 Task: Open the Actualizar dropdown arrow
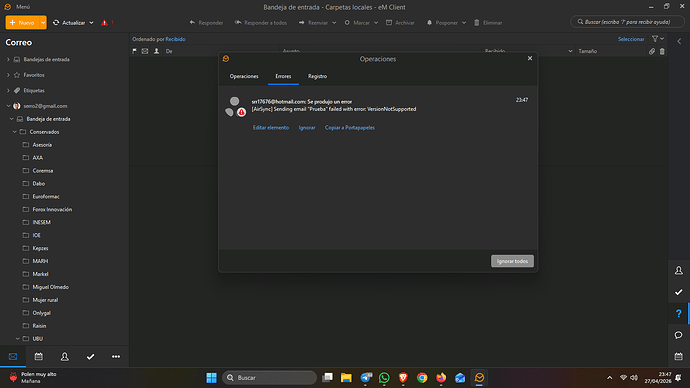pos(91,22)
